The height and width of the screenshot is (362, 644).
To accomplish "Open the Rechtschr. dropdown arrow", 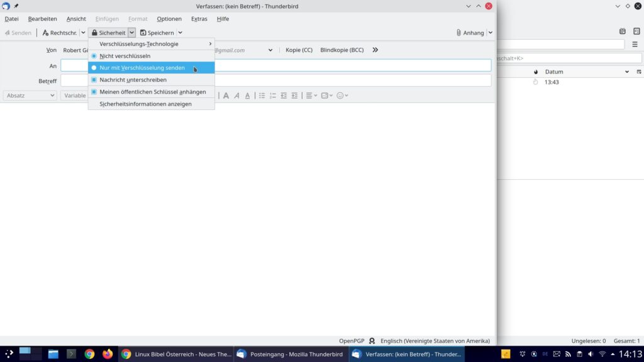I will coord(83,33).
